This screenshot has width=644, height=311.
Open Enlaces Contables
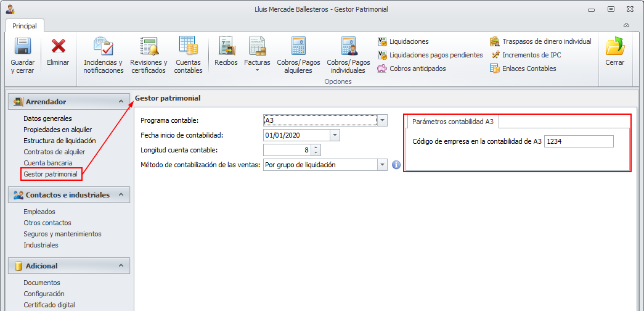pos(523,68)
